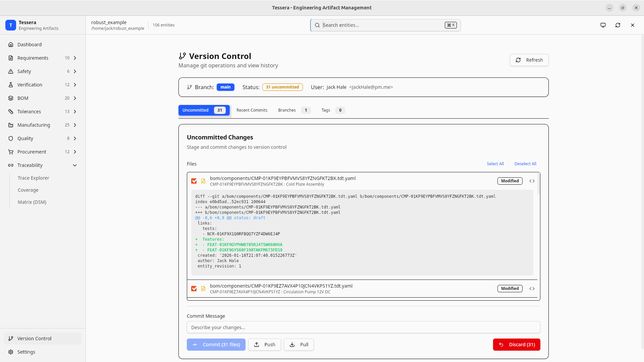Open the Branches tab
The image size is (644, 362).
pos(287,110)
